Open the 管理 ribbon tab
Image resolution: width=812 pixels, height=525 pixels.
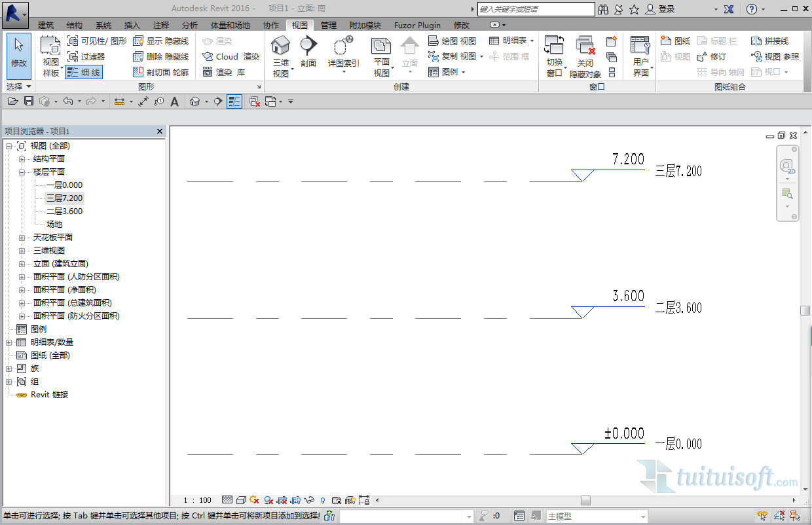pos(329,25)
